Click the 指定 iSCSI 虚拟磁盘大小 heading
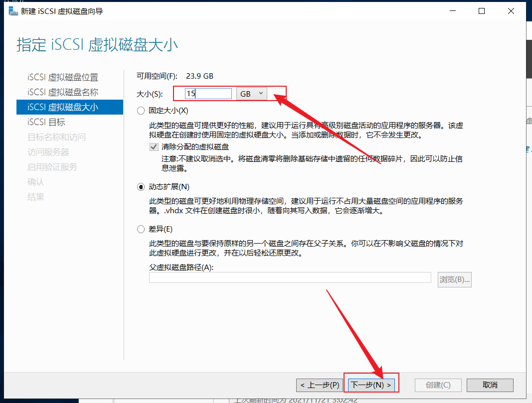The width and height of the screenshot is (532, 403). [97, 45]
